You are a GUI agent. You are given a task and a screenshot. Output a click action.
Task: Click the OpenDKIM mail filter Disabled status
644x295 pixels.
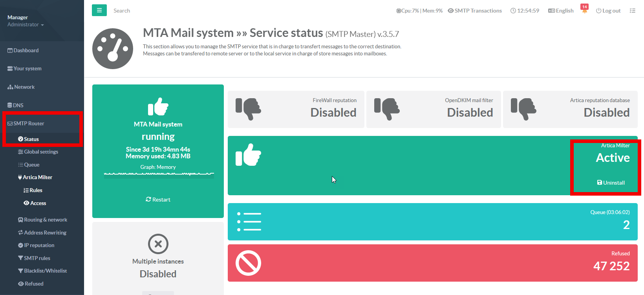tap(470, 113)
